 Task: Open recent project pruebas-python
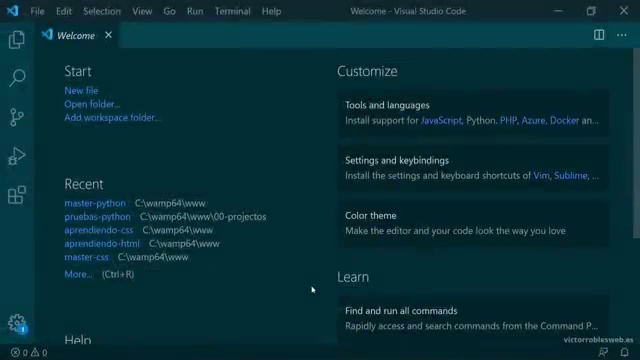coord(98,216)
